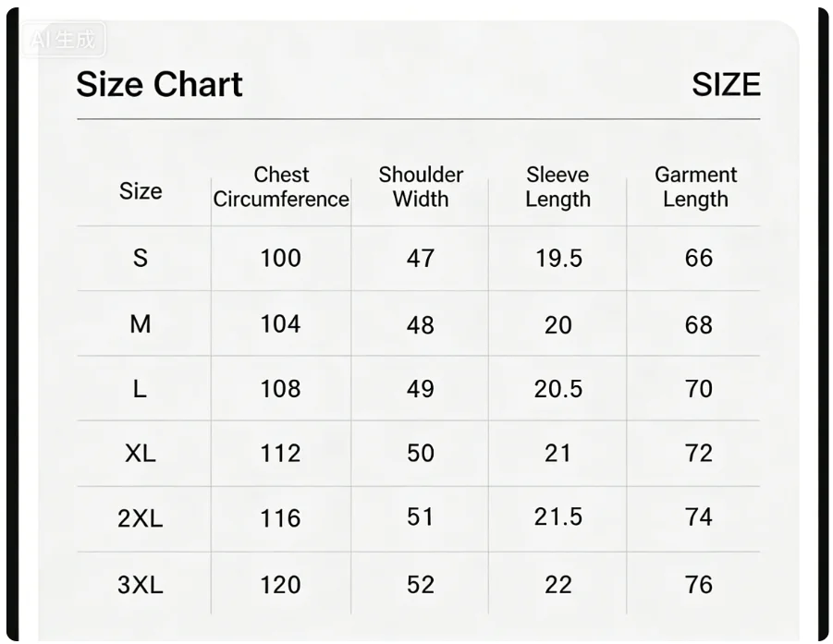833x644 pixels.
Task: Click the SIZE label at top right
Action: pos(726,84)
